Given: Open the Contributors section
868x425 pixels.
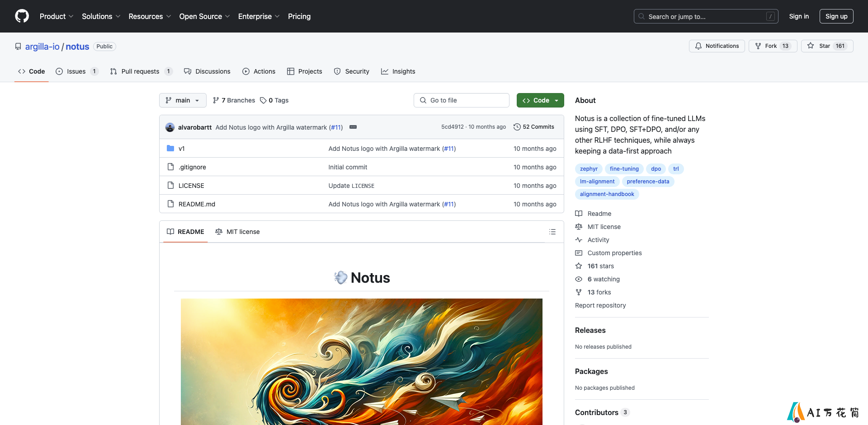Looking at the screenshot, I should (602, 412).
